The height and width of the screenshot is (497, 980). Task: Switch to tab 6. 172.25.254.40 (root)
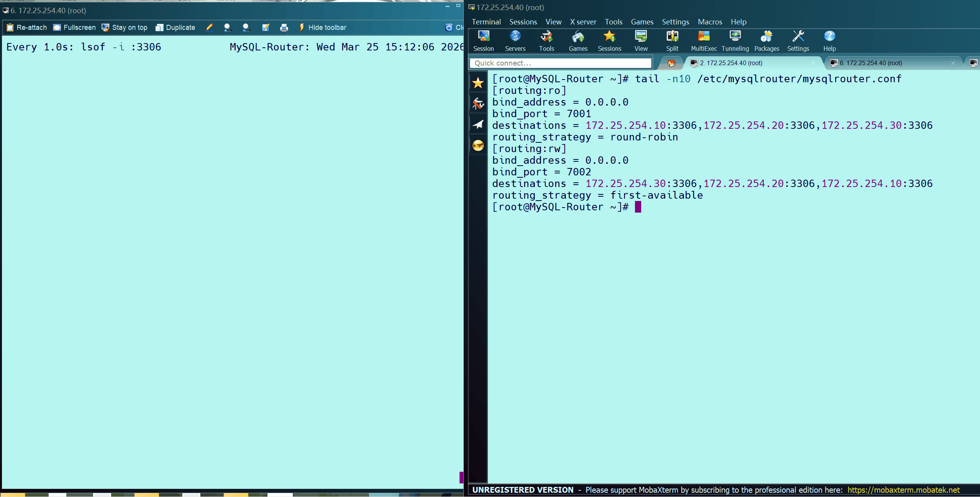coord(870,63)
